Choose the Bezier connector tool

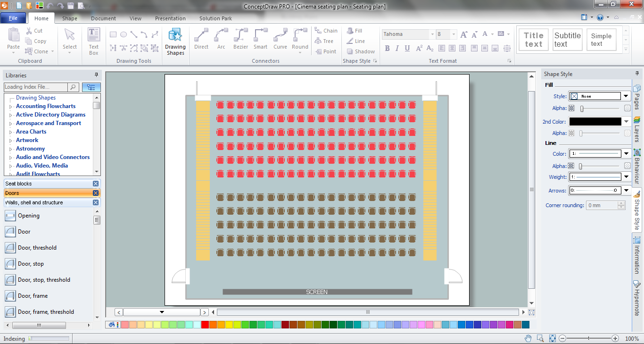tap(240, 39)
